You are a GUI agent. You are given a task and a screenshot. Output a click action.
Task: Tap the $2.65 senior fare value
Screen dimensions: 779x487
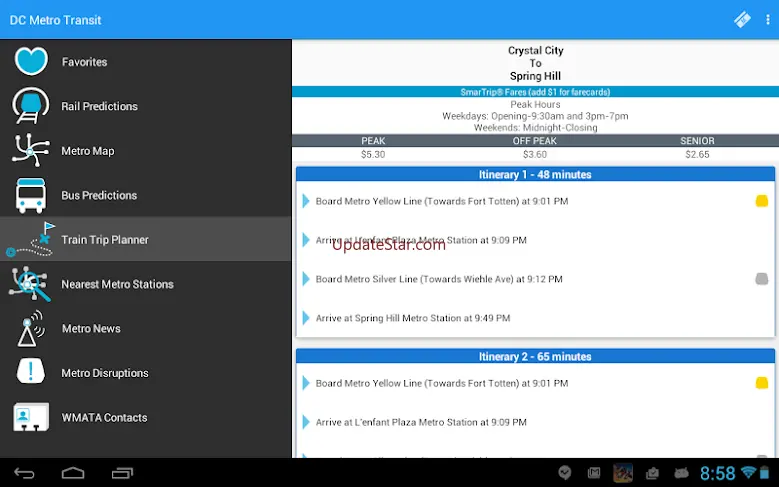(x=697, y=154)
